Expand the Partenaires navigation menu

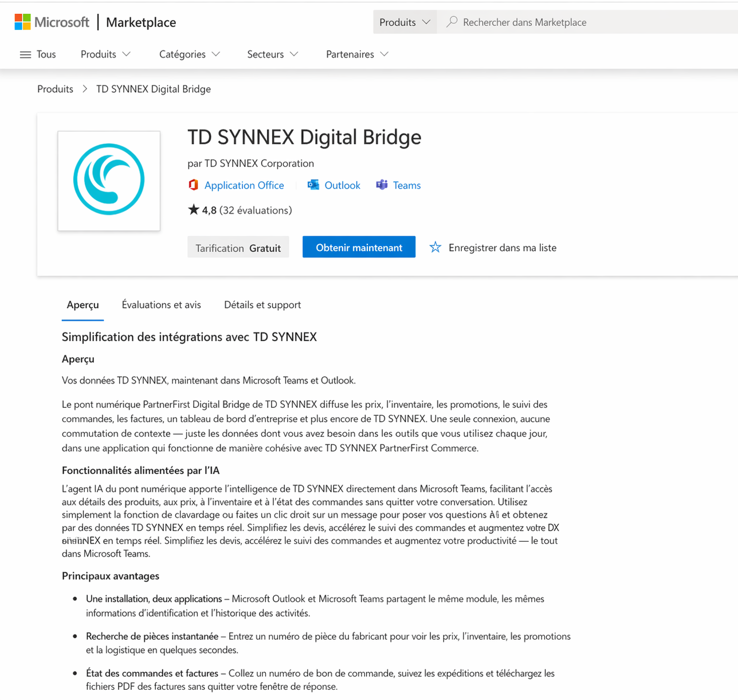(x=358, y=54)
